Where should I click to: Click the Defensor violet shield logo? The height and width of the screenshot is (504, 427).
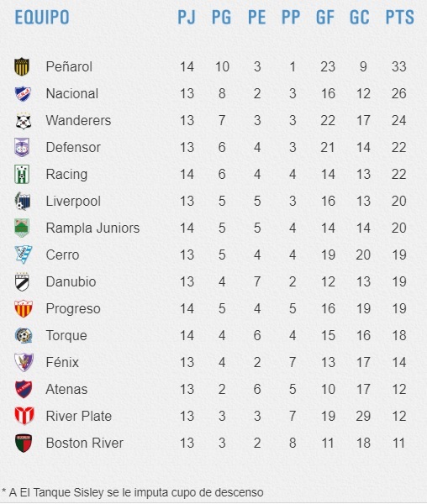pos(22,147)
